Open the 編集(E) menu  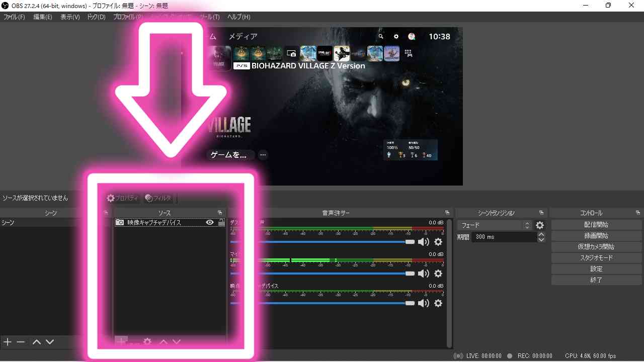pos(42,17)
